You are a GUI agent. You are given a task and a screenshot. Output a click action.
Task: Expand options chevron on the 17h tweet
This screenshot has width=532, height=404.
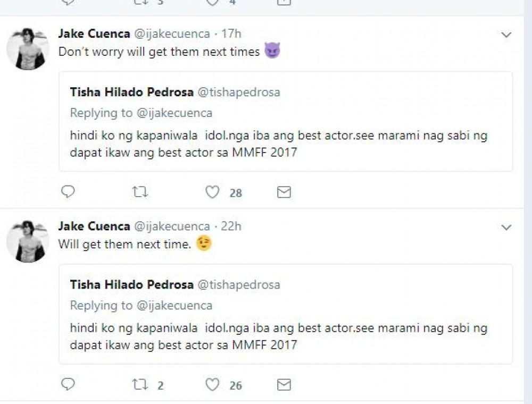(x=506, y=35)
